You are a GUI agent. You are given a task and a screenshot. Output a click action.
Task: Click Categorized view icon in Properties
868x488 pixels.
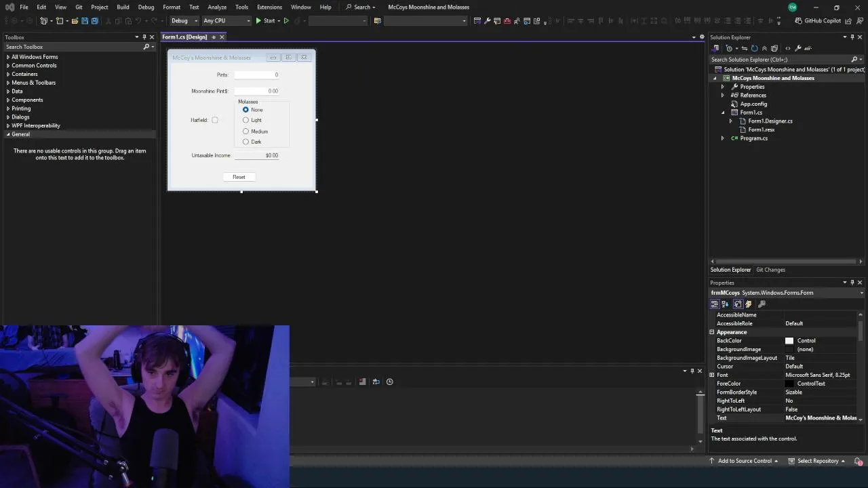[715, 304]
